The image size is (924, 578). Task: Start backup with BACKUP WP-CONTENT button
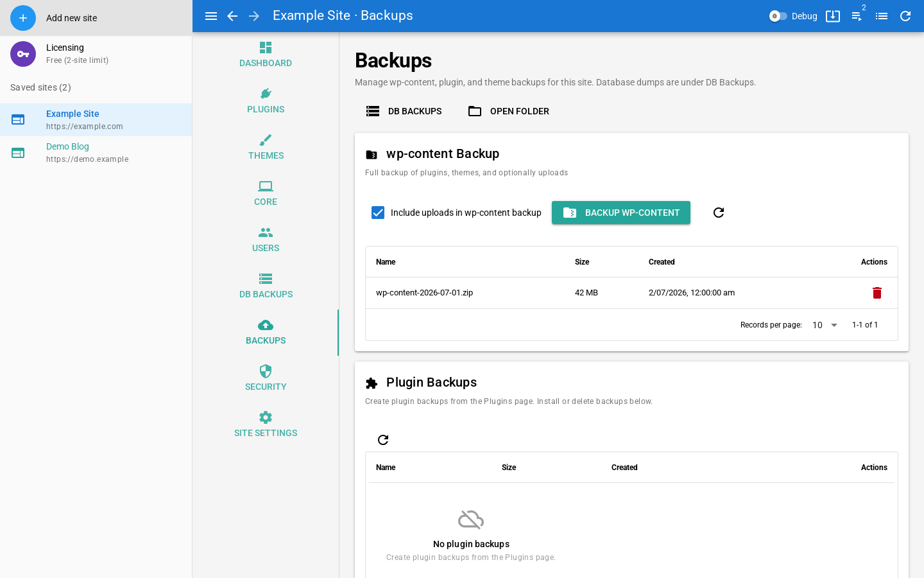pos(621,213)
